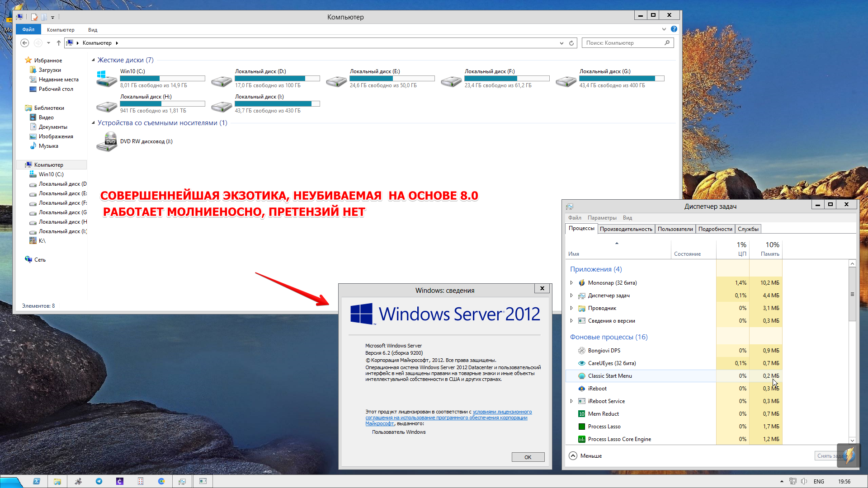Select the Process Lasso Core Engine process

(x=674, y=439)
